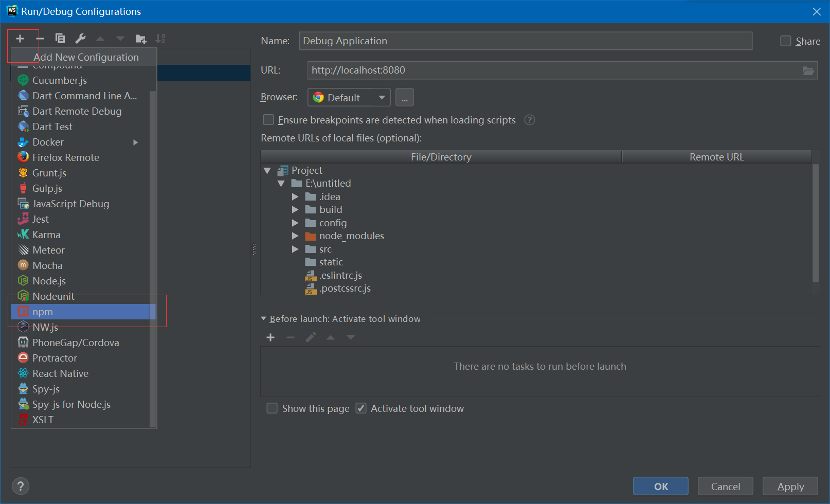Click the OK button
The width and height of the screenshot is (830, 504).
(x=661, y=486)
